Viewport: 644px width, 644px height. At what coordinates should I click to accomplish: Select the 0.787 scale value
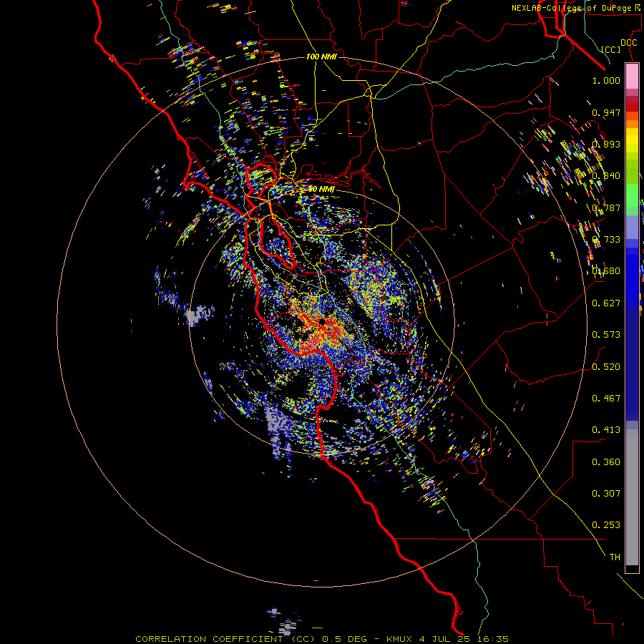(606, 208)
